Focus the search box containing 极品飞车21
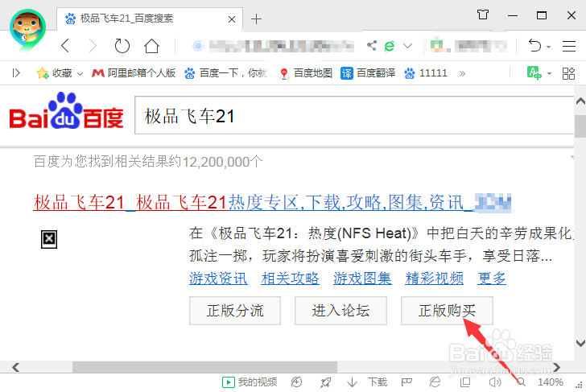This screenshot has width=586, height=392. click(354, 115)
